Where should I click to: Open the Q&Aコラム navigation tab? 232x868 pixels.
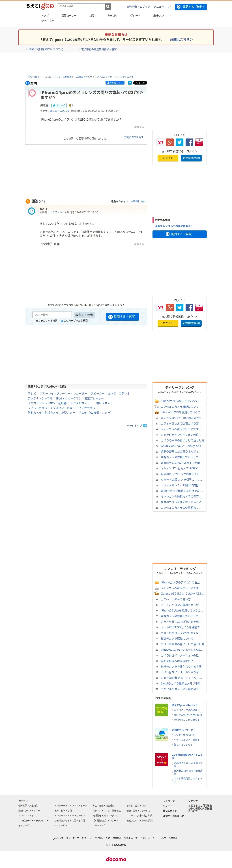click(47, 21)
